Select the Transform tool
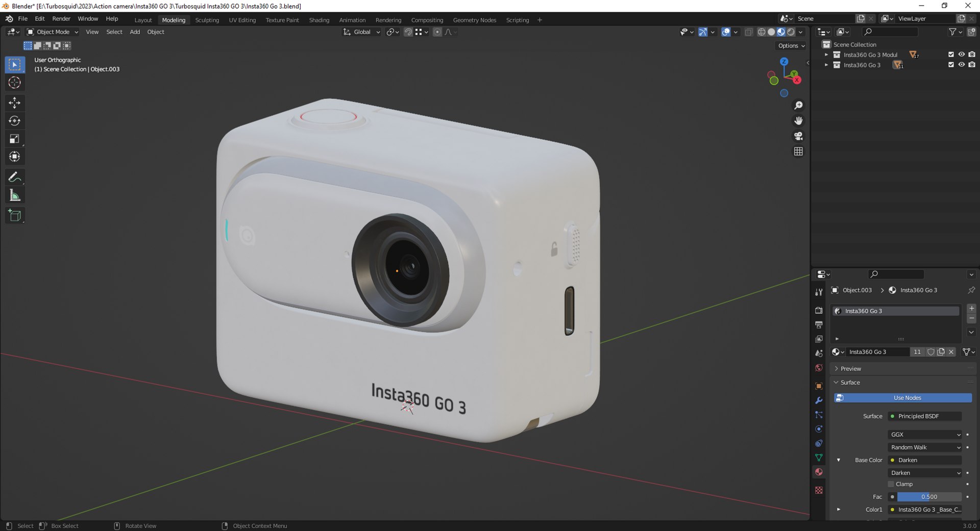The image size is (980, 531). point(15,157)
